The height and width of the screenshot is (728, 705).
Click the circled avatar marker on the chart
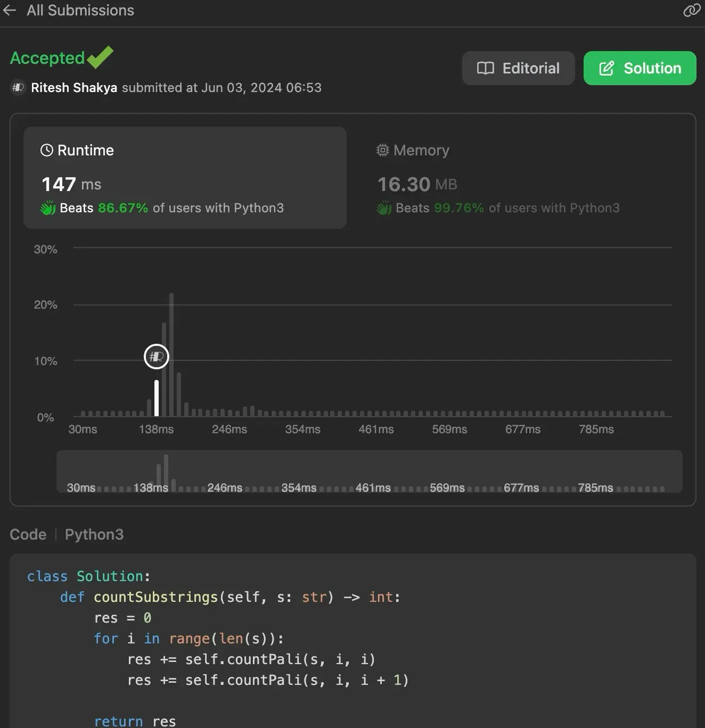(157, 357)
